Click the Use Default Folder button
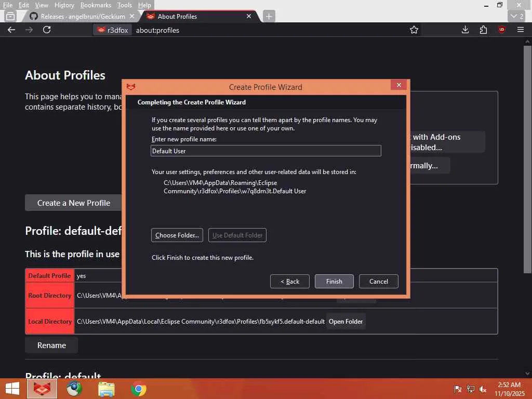 [237, 235]
